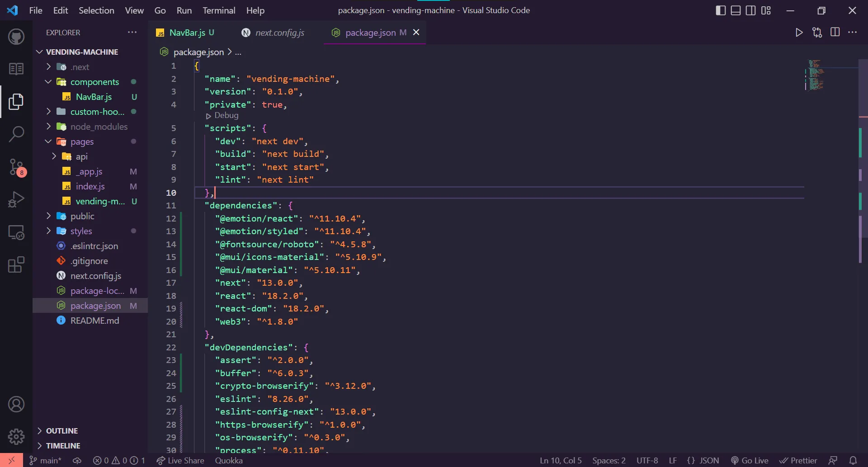Click the Run play icon in editor toolbar

[799, 32]
